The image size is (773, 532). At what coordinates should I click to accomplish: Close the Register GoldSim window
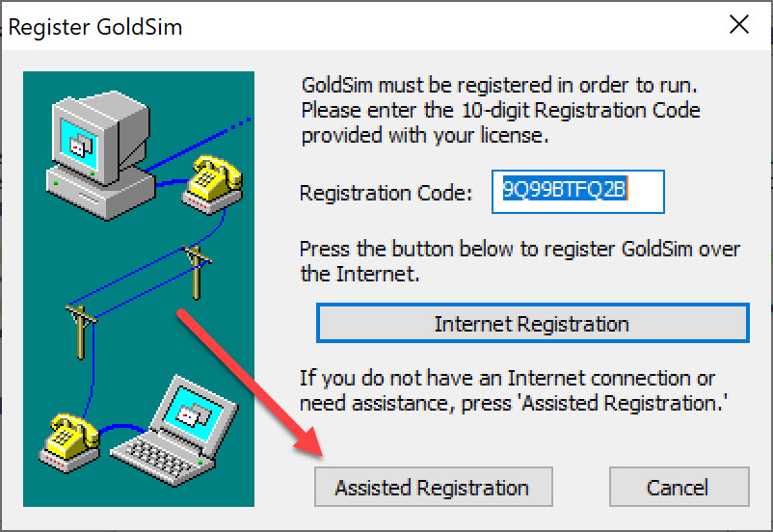tap(739, 24)
